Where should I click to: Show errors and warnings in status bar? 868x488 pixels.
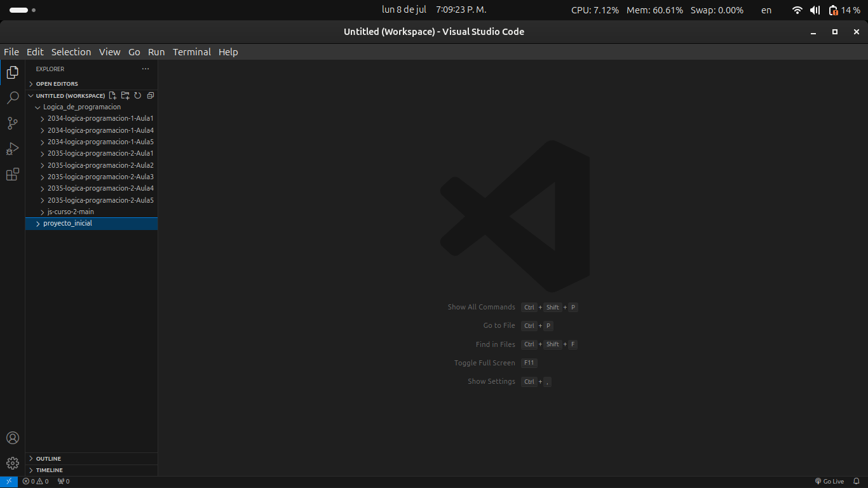point(36,481)
